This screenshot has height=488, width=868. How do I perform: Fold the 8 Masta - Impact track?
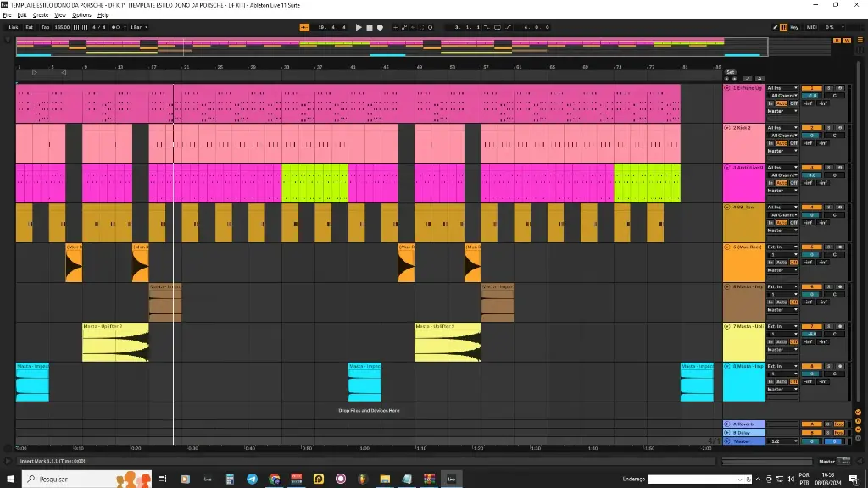click(727, 366)
